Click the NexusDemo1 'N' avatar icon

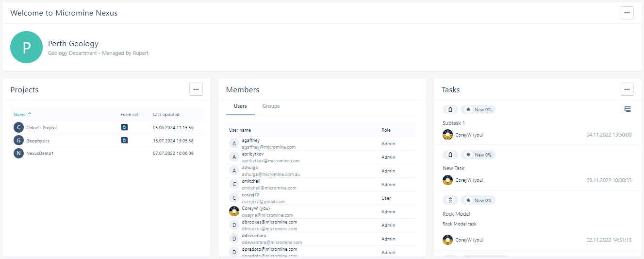click(x=18, y=153)
